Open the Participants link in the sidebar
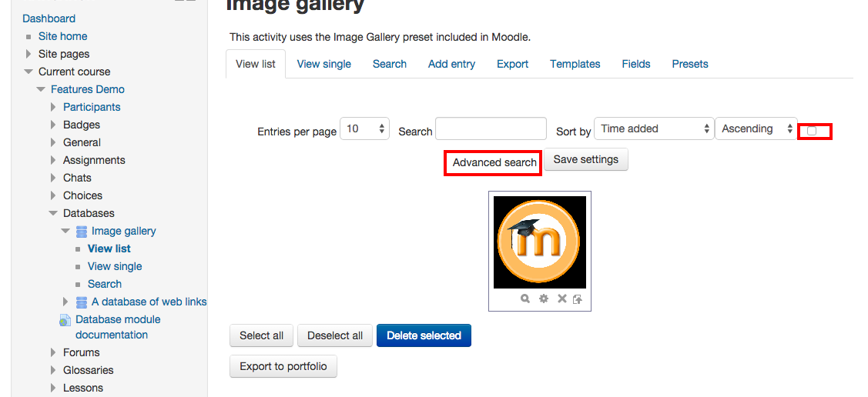This screenshot has width=868, height=397. point(92,107)
